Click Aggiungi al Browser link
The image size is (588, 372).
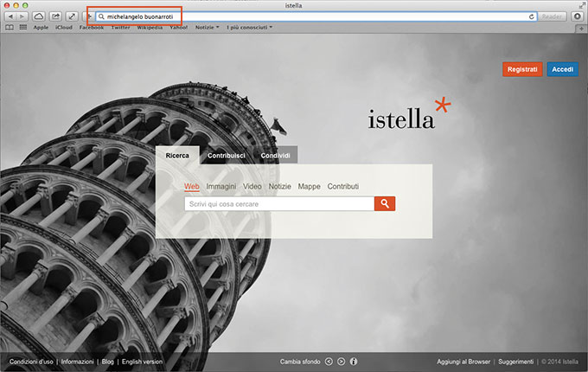point(463,362)
